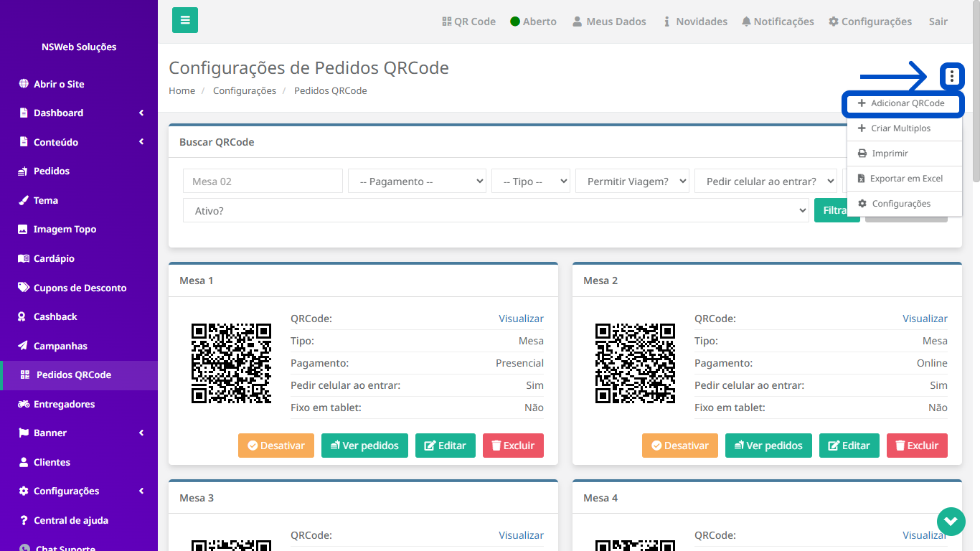The width and height of the screenshot is (980, 551).
Task: Click the NSWeb Soluções sidebar title
Action: pos(79,47)
